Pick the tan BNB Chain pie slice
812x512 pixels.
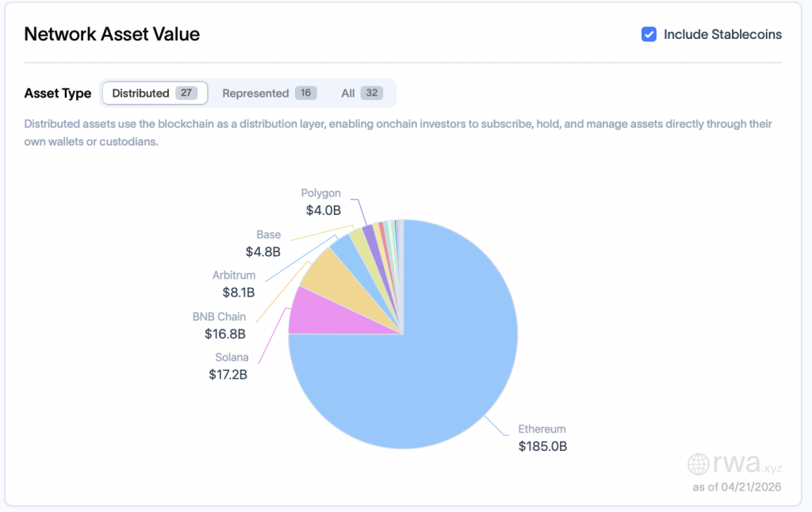[327, 272]
